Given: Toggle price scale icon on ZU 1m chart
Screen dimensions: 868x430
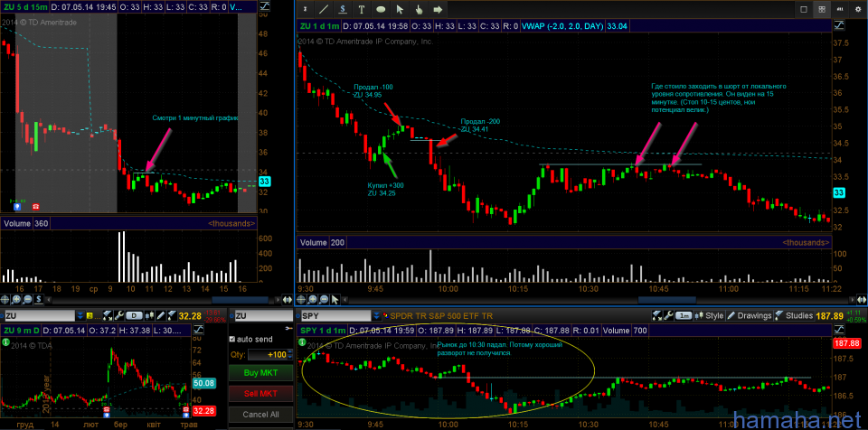Looking at the screenshot, I should click(839, 25).
